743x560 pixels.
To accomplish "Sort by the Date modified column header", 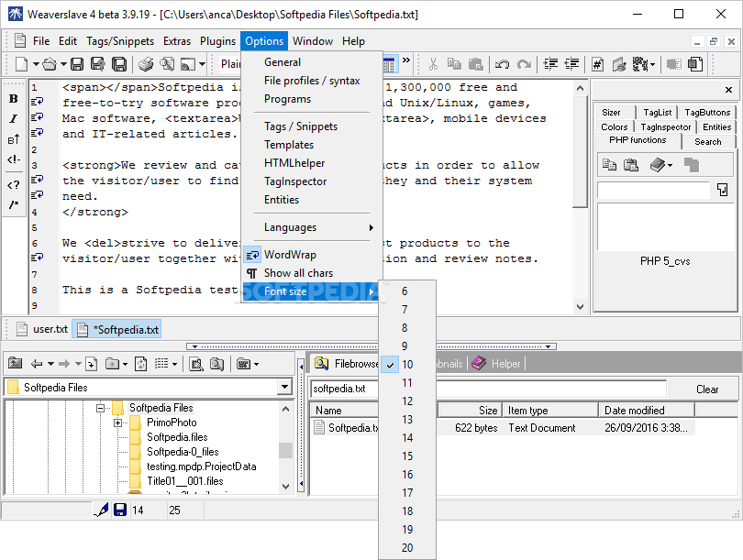I will pos(647,411).
